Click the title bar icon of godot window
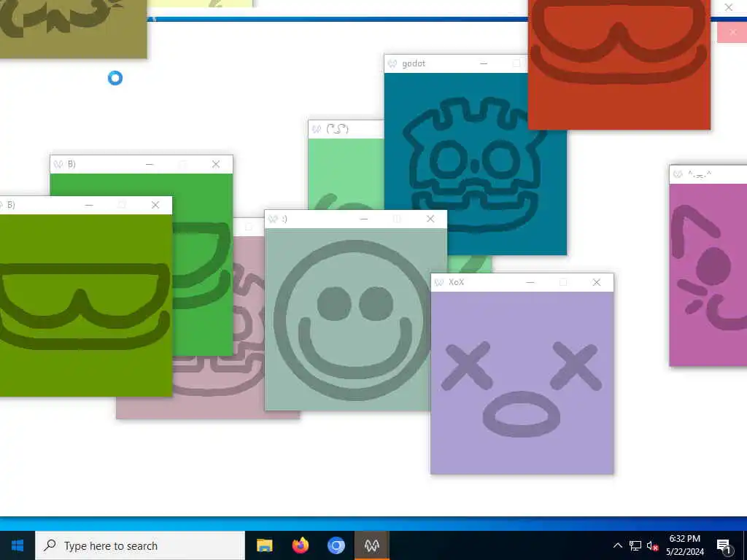The height and width of the screenshot is (560, 747). pyautogui.click(x=392, y=64)
